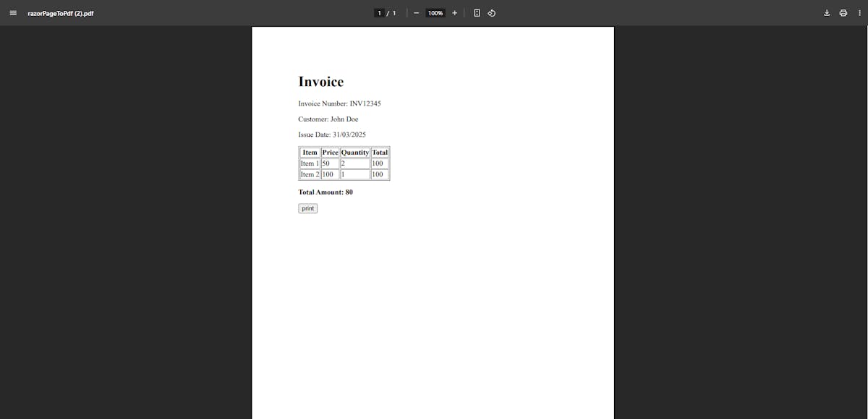
Task: Click the Invoice Number: INV12345 line
Action: [339, 103]
